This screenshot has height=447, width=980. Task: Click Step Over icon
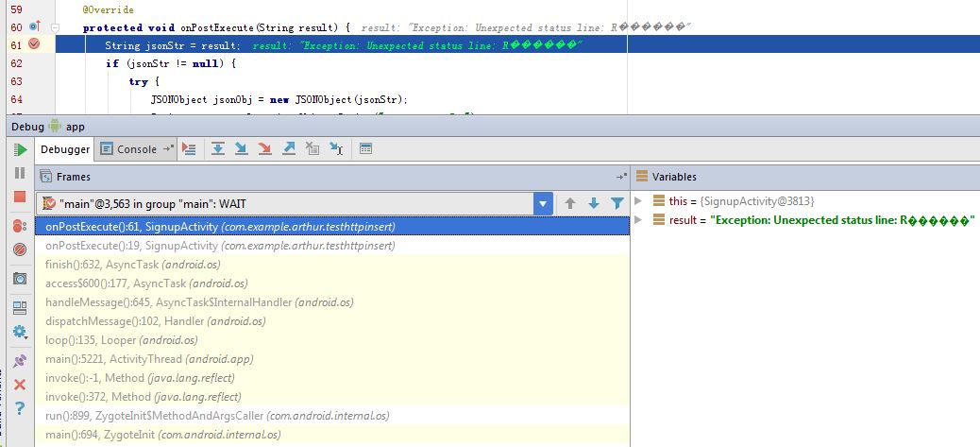(217, 148)
